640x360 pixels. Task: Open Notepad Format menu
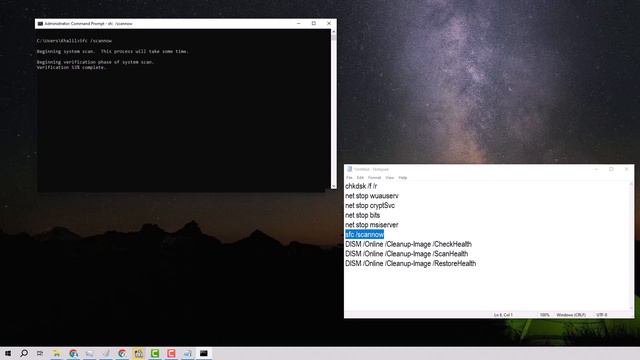click(x=374, y=178)
